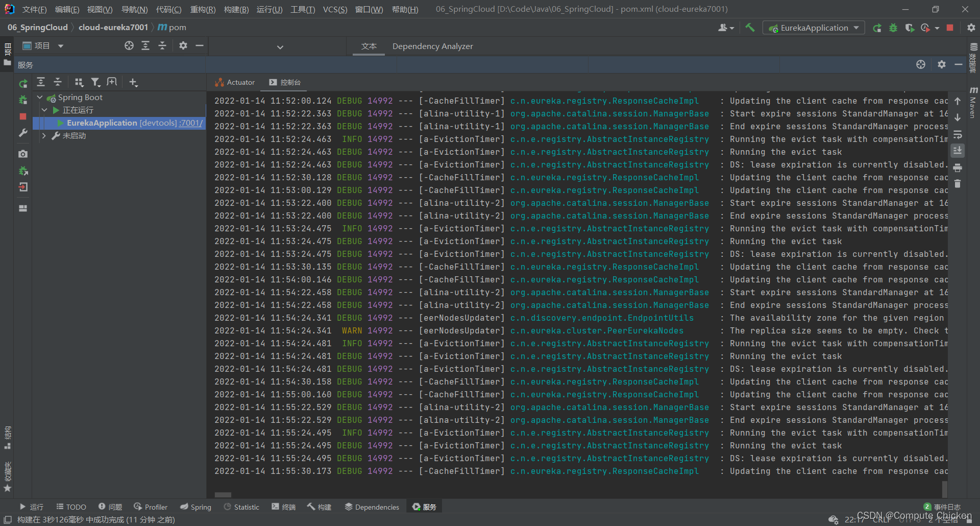Rerun the EurekaApplication from services toolbar
980x526 pixels.
pyautogui.click(x=23, y=84)
